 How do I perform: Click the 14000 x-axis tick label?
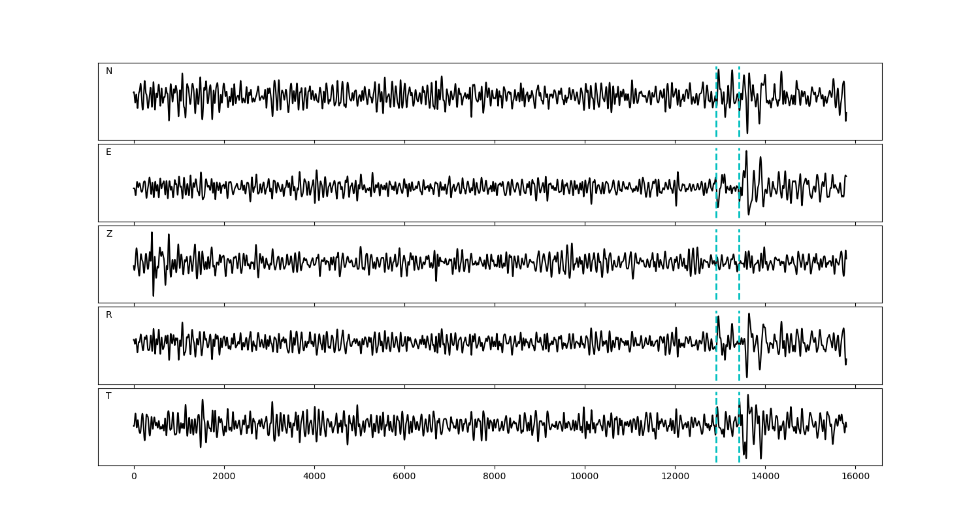765,477
